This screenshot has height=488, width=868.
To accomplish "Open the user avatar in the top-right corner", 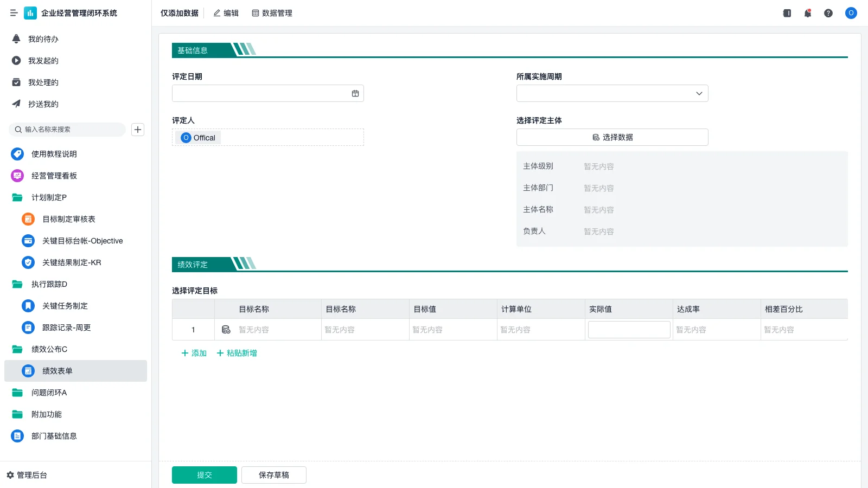I will [x=851, y=13].
